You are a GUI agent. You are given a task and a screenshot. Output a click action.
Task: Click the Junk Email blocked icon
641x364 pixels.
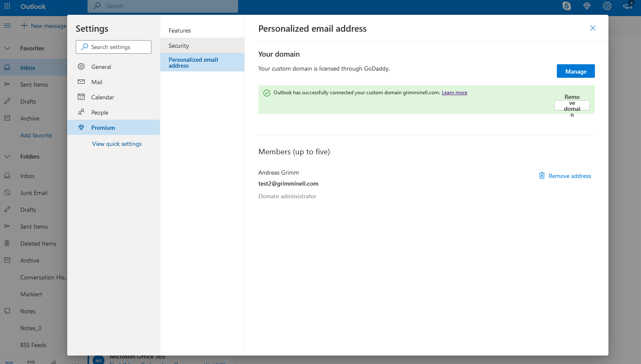(x=7, y=192)
